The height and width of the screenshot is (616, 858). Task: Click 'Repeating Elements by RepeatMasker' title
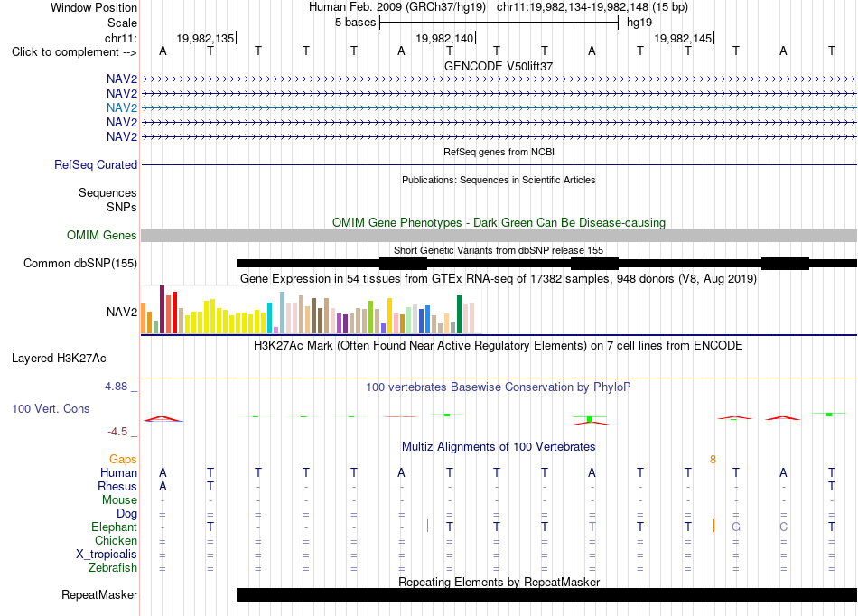[499, 582]
